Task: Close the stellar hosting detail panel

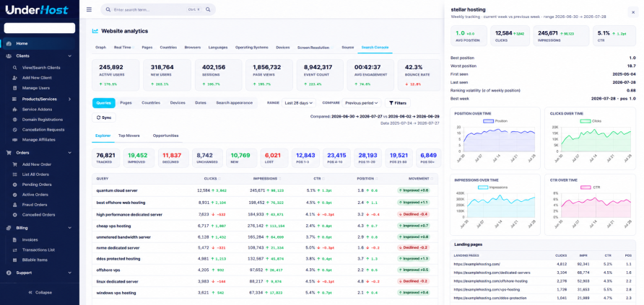Action: (633, 13)
